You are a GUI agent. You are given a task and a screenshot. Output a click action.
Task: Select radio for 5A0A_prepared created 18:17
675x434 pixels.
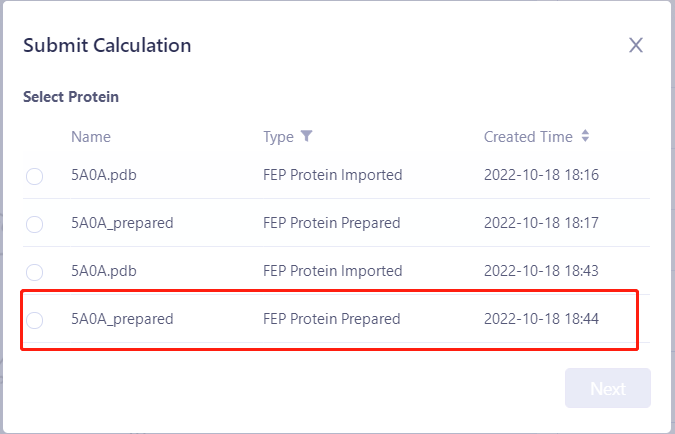[x=35, y=224]
